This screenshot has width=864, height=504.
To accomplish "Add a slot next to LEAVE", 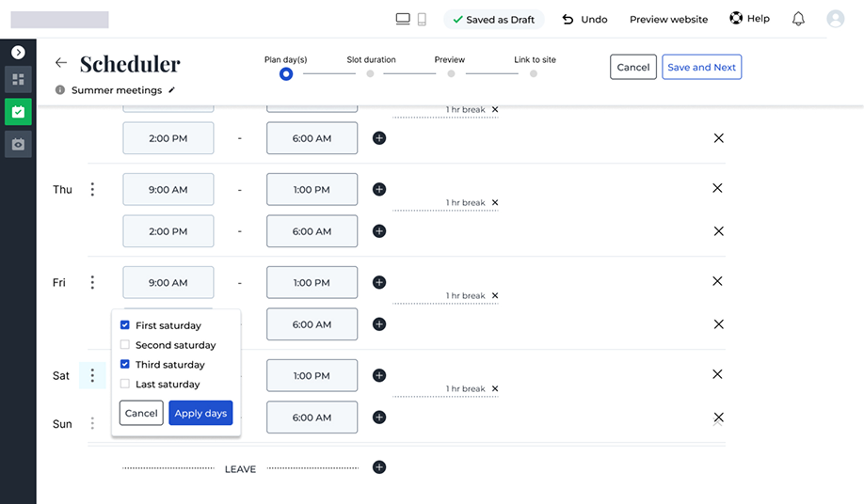I will pos(379,467).
